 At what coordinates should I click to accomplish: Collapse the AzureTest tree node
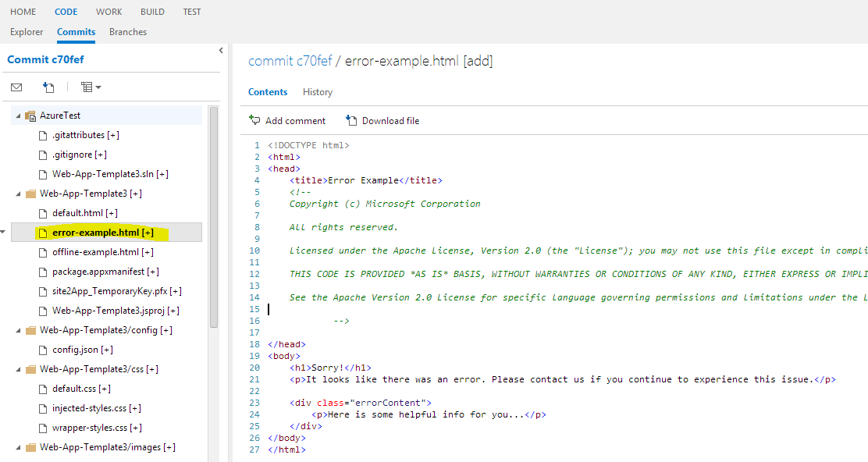19,115
